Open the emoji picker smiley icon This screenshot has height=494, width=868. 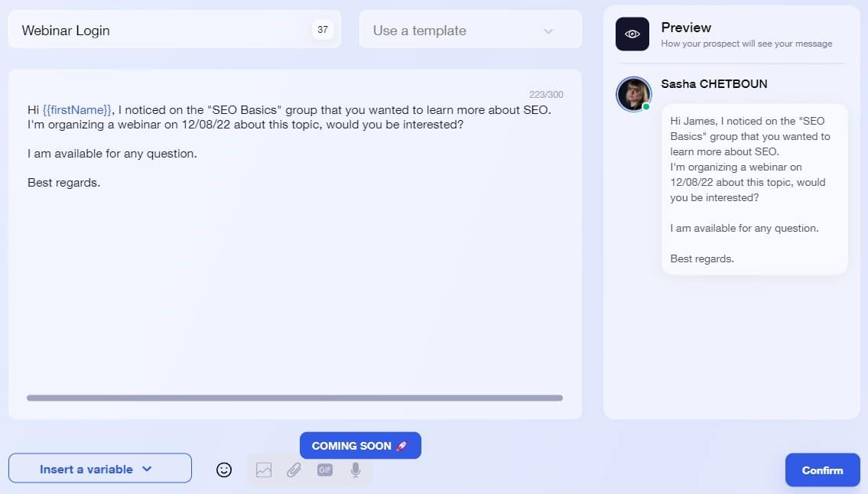click(x=223, y=470)
